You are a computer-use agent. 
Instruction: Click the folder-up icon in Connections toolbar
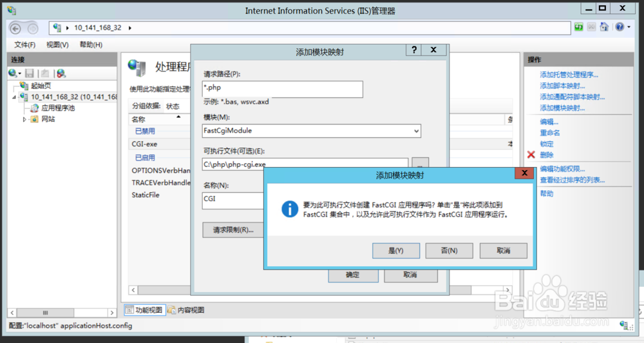45,73
